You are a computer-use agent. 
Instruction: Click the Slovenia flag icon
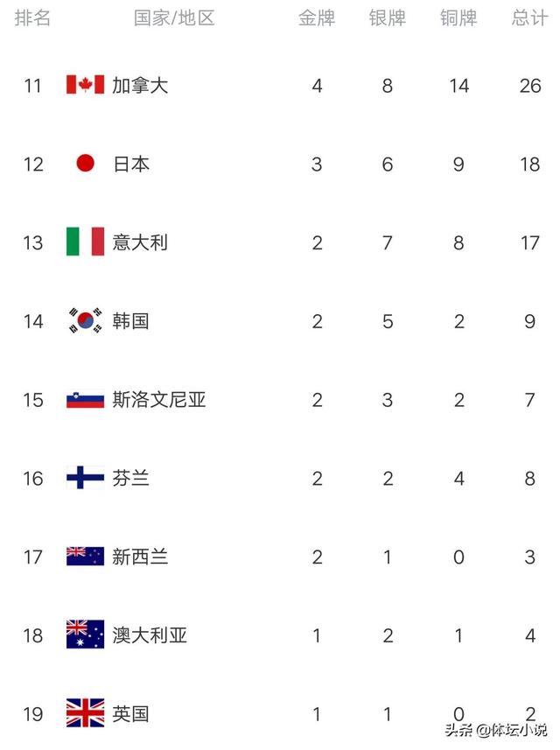pyautogui.click(x=85, y=400)
